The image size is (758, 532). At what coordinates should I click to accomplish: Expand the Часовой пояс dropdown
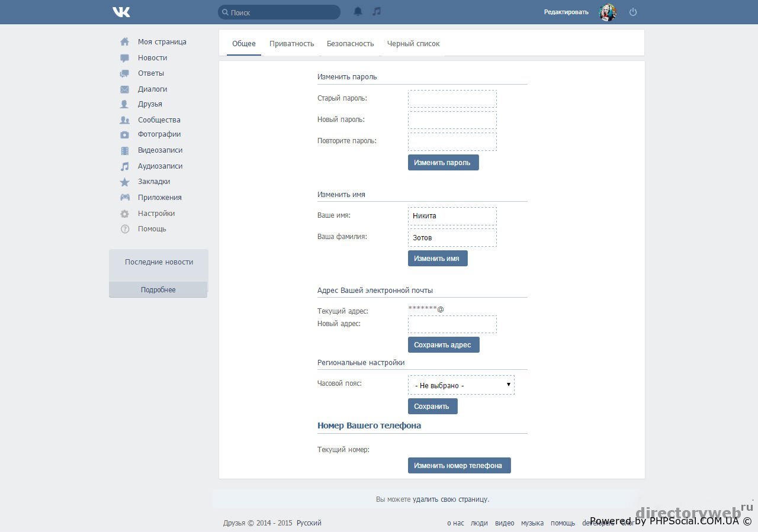point(461,385)
